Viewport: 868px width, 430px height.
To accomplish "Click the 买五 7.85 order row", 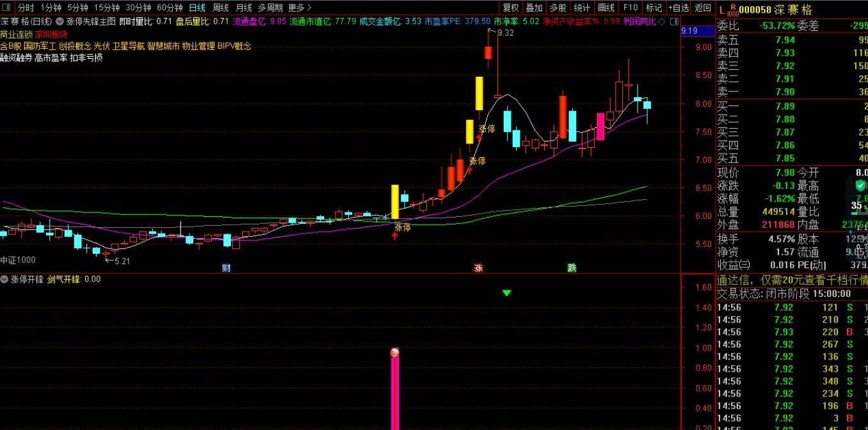I will click(x=792, y=159).
